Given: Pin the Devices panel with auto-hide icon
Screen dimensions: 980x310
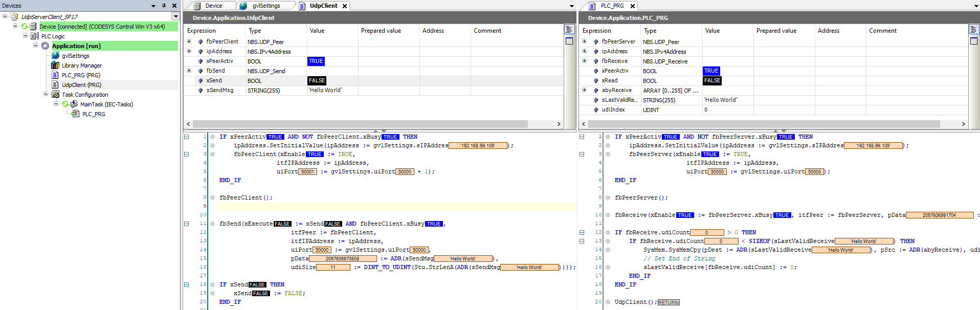Looking at the screenshot, I should pyautogui.click(x=164, y=6).
